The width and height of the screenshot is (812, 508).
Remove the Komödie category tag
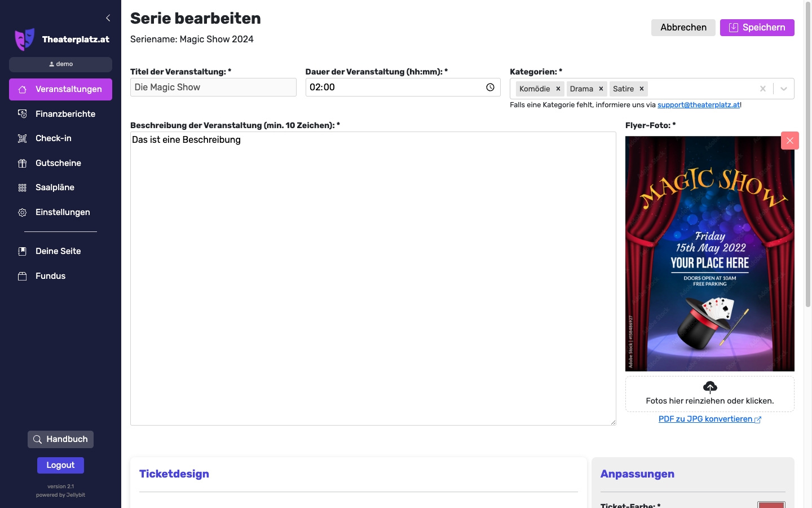[x=558, y=89]
